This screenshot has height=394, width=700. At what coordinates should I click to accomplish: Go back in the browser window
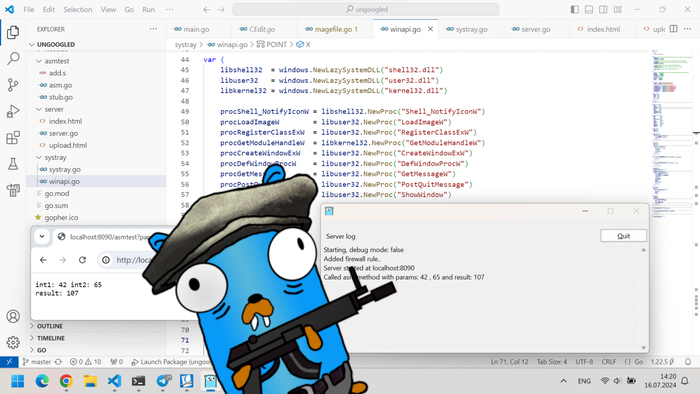click(43, 260)
